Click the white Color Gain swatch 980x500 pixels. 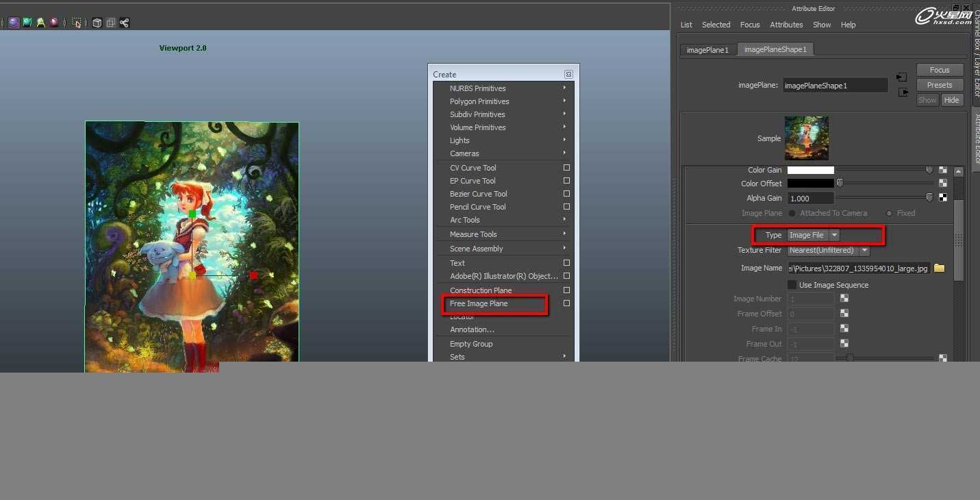(x=811, y=170)
